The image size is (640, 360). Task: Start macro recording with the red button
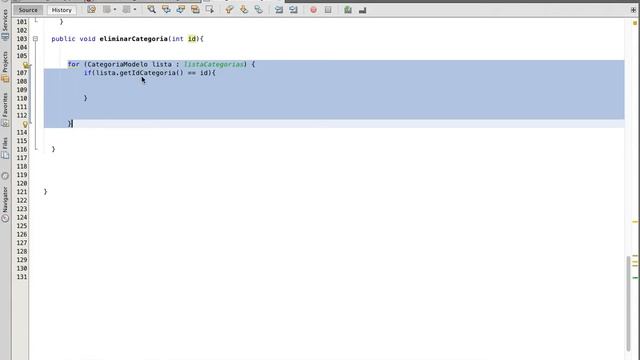[x=313, y=10]
